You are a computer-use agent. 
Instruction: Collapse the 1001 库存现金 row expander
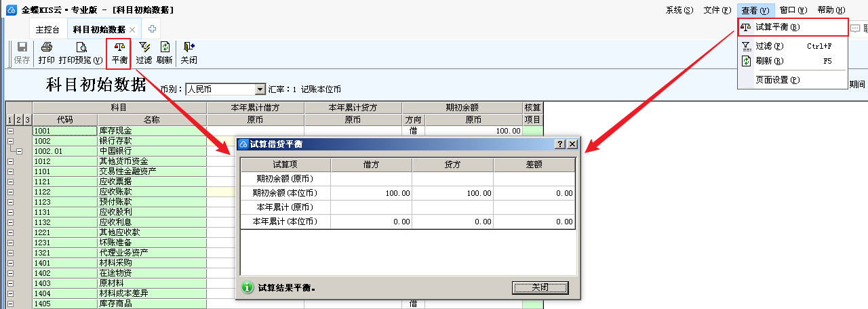10,131
